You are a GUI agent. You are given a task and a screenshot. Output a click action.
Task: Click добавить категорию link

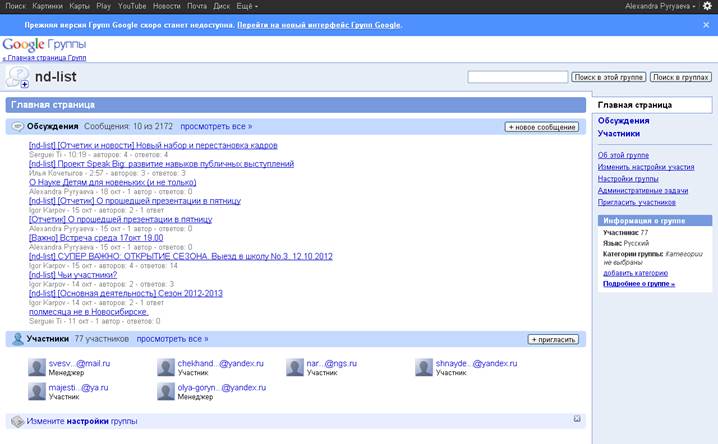pos(635,273)
